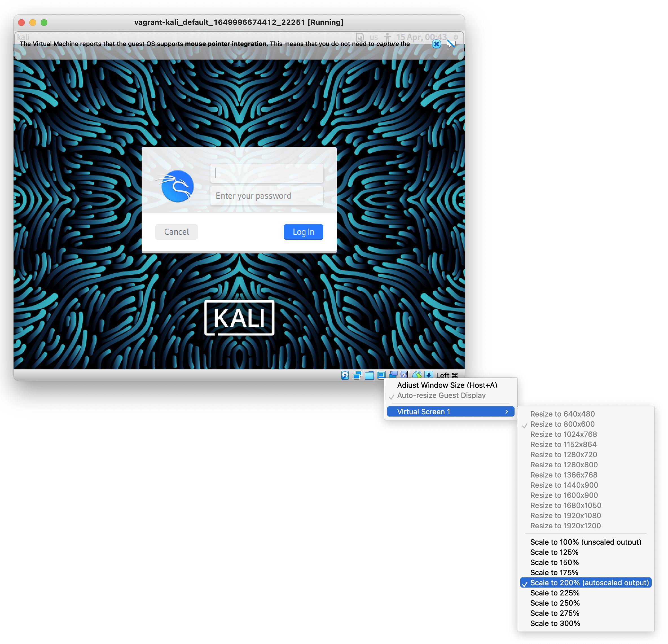Screen dimensions: 668x644
Task: Click the keyboard capture down-arrow icon
Action: (x=429, y=375)
